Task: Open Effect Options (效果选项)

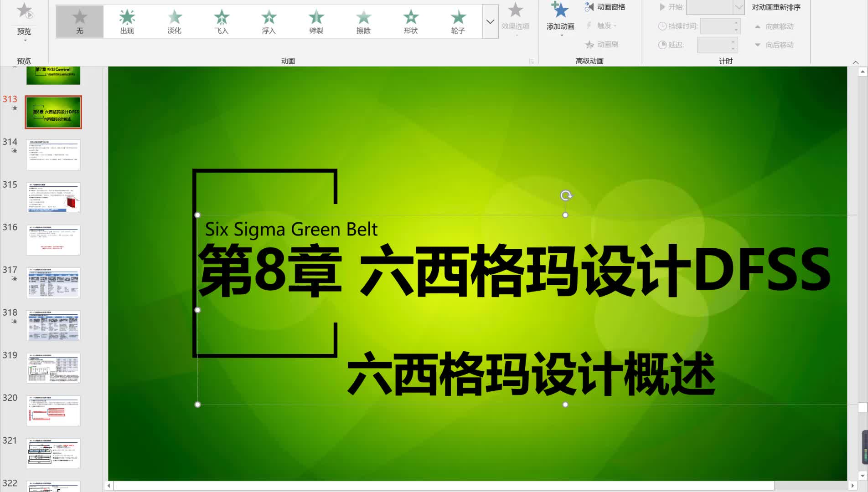Action: click(516, 19)
